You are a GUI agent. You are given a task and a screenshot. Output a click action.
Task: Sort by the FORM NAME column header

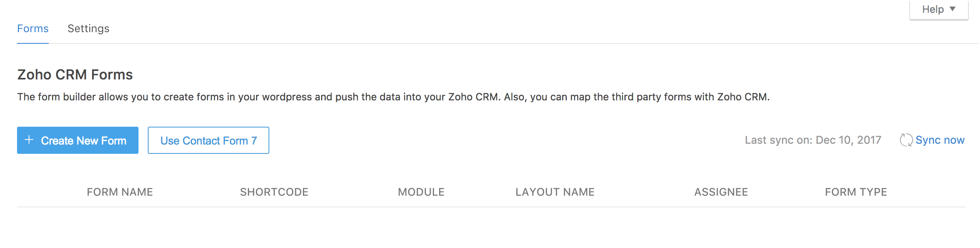coord(119,192)
